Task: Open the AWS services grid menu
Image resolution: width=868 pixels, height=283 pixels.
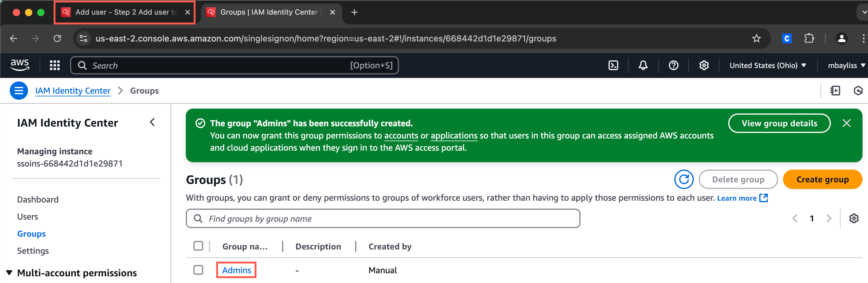Action: click(55, 65)
